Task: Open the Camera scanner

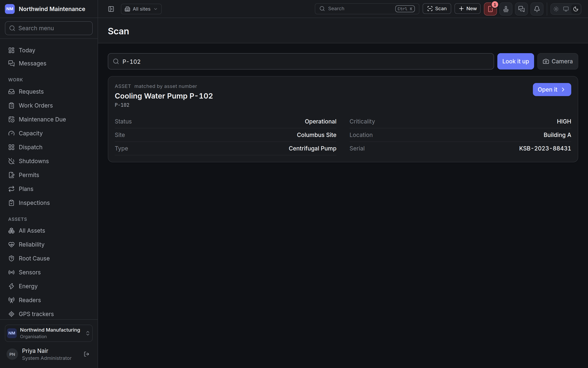Action: pyautogui.click(x=558, y=61)
